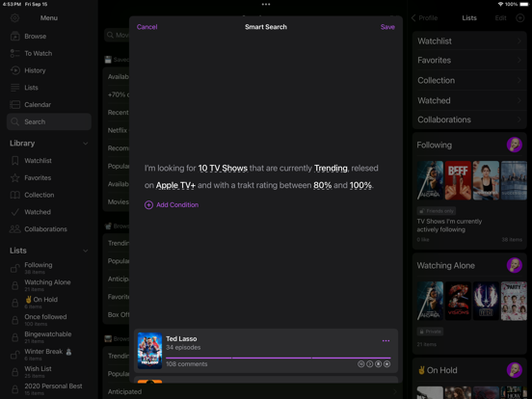The height and width of the screenshot is (399, 532).
Task: Change the 100% maximum rating
Action: (360, 185)
